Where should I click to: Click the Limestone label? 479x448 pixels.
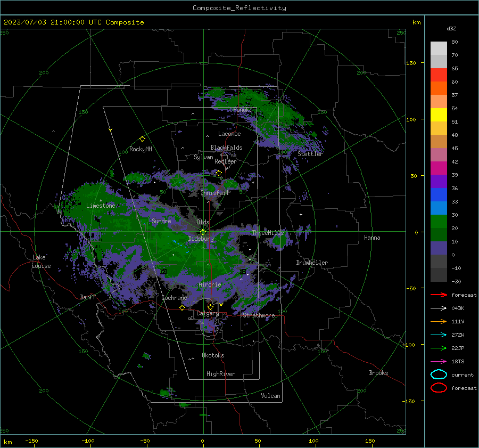pos(101,206)
